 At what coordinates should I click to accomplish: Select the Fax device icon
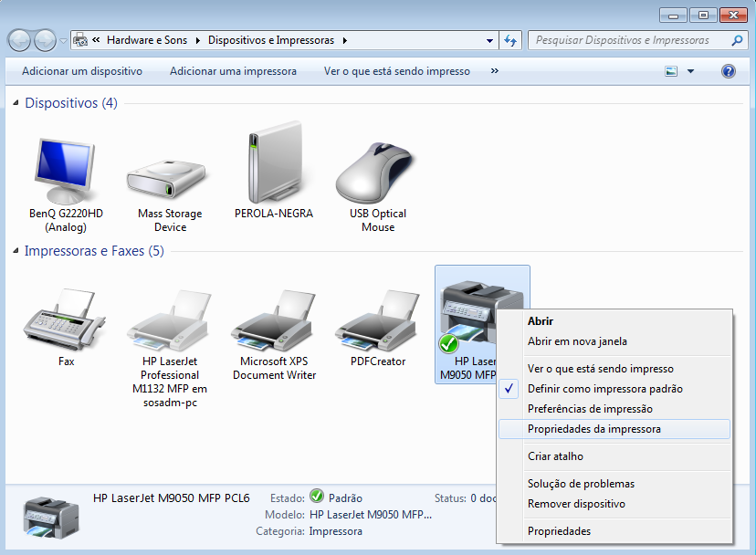click(x=64, y=319)
